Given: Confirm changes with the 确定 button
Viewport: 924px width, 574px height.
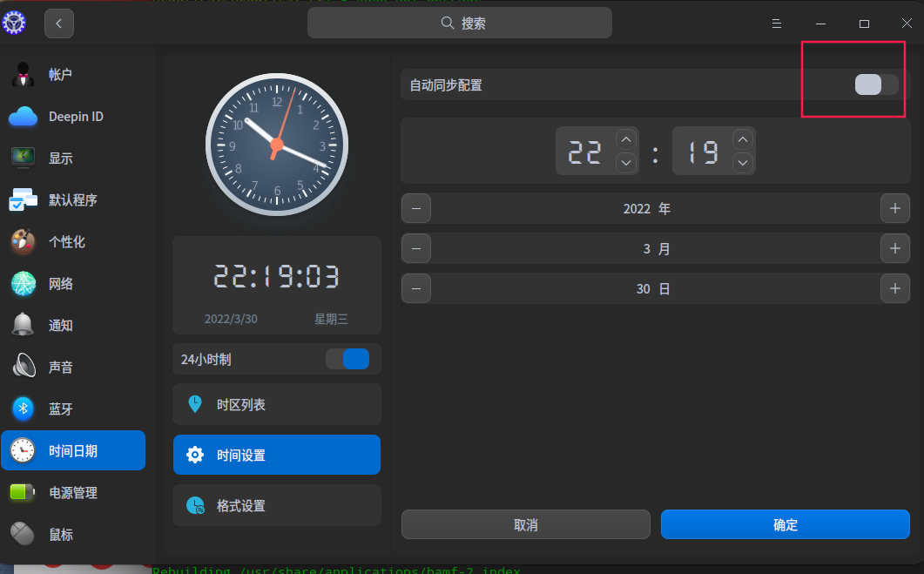Looking at the screenshot, I should [785, 524].
